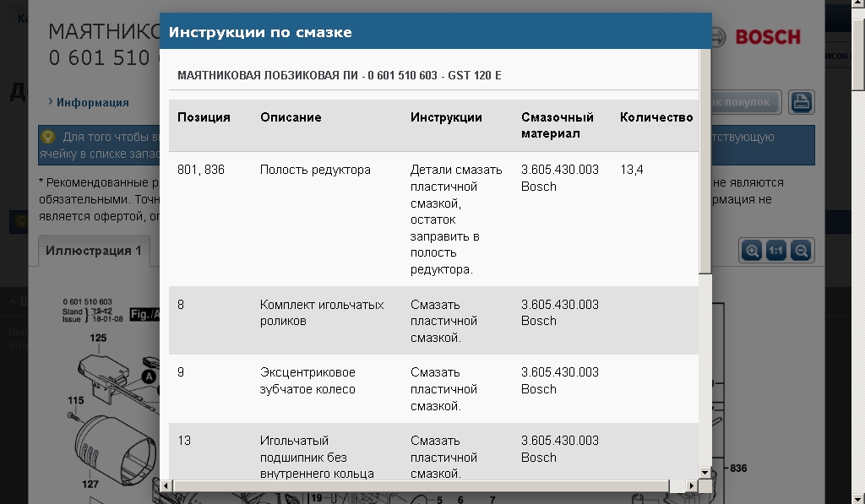Screen dimensions: 865x504
Task: Click part number 127 in the illustration
Action: pos(90,484)
